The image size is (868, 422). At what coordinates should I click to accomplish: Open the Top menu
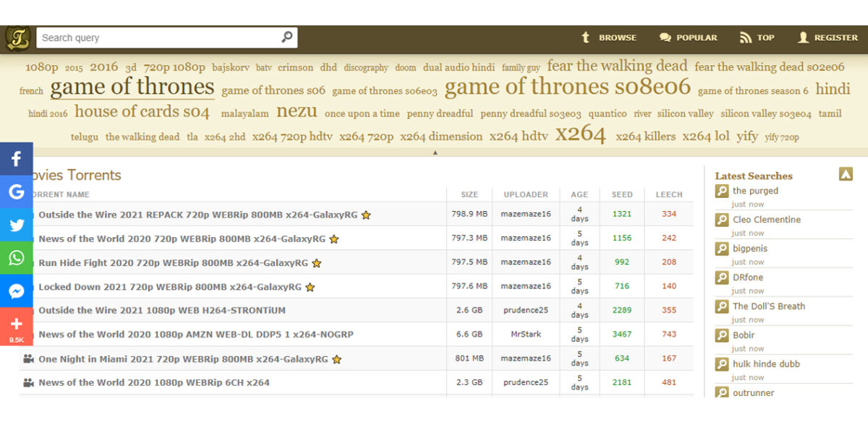(x=757, y=38)
